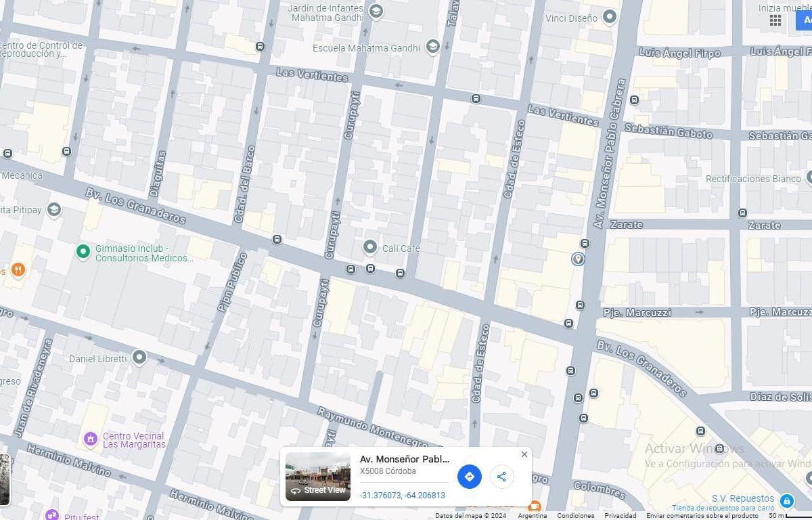Click the Argentina footer link
This screenshot has height=520, width=812.
click(x=533, y=516)
